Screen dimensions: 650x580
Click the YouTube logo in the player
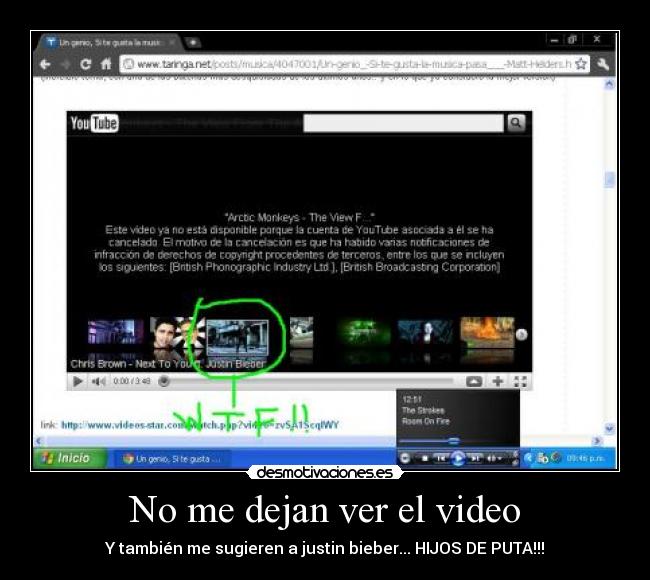pos(95,123)
